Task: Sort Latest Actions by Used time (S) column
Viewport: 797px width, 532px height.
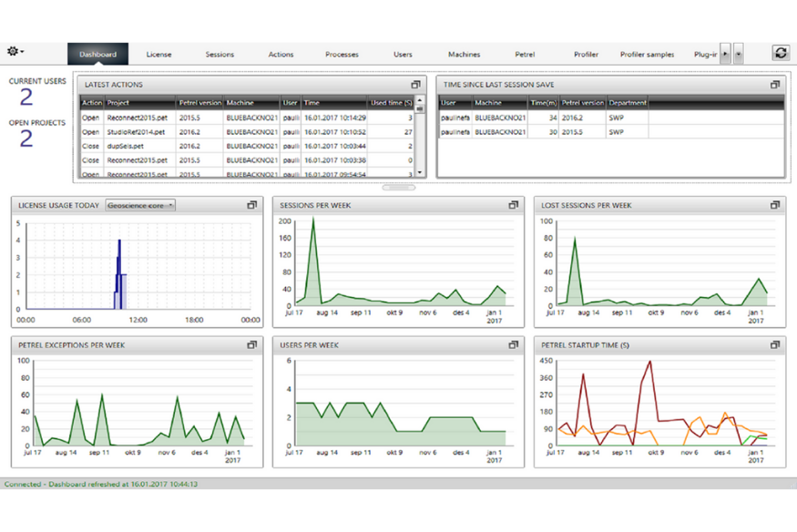Action: click(x=391, y=103)
